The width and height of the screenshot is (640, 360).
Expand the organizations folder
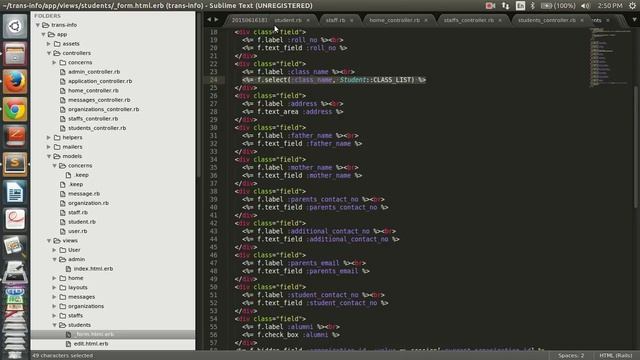(54, 306)
